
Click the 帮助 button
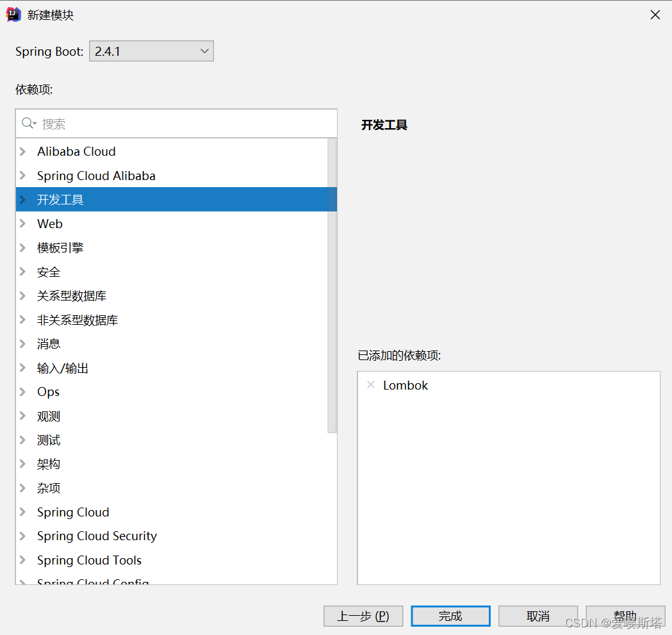[625, 616]
